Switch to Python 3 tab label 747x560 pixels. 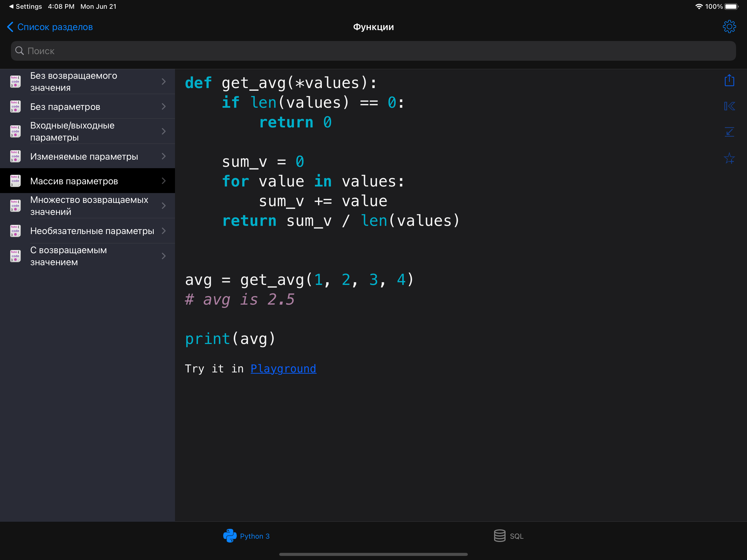255,536
